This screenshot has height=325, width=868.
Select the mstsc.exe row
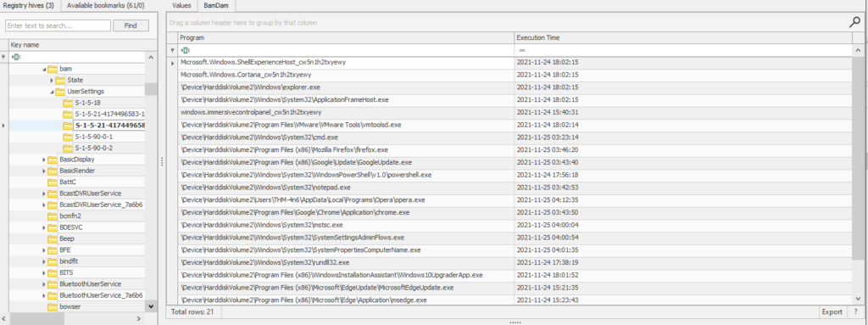[x=515, y=225]
